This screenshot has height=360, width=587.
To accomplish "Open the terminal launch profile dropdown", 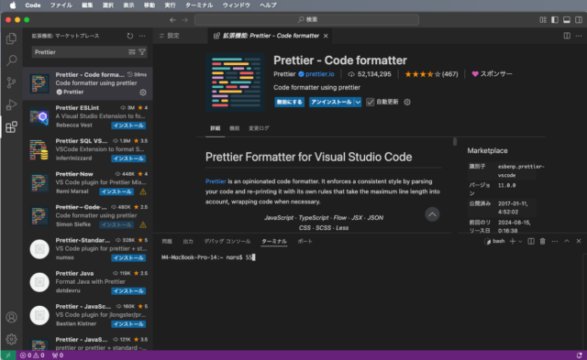I will click(x=520, y=242).
